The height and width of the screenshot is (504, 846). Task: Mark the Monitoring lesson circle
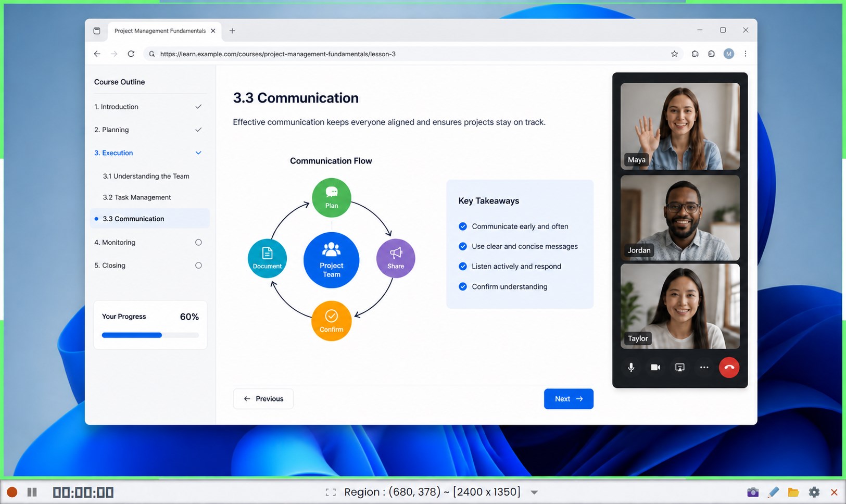pyautogui.click(x=198, y=243)
